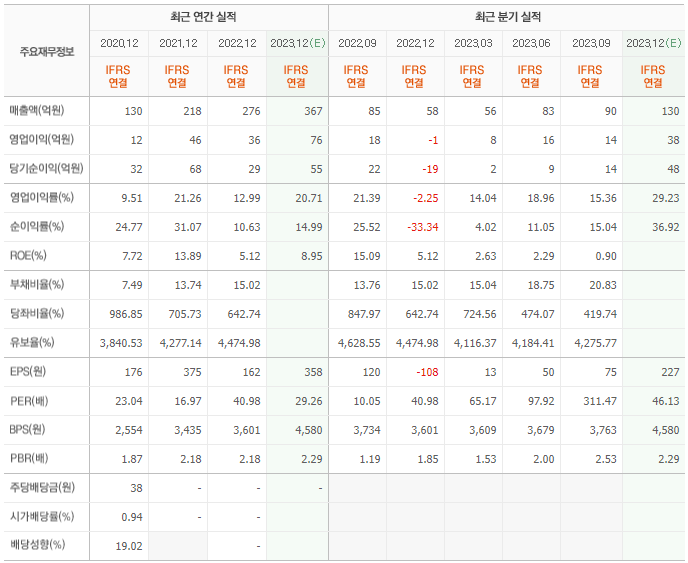The width and height of the screenshot is (688, 563).
Task: Click the '최근 분기 실적' header
Action: click(x=508, y=17)
